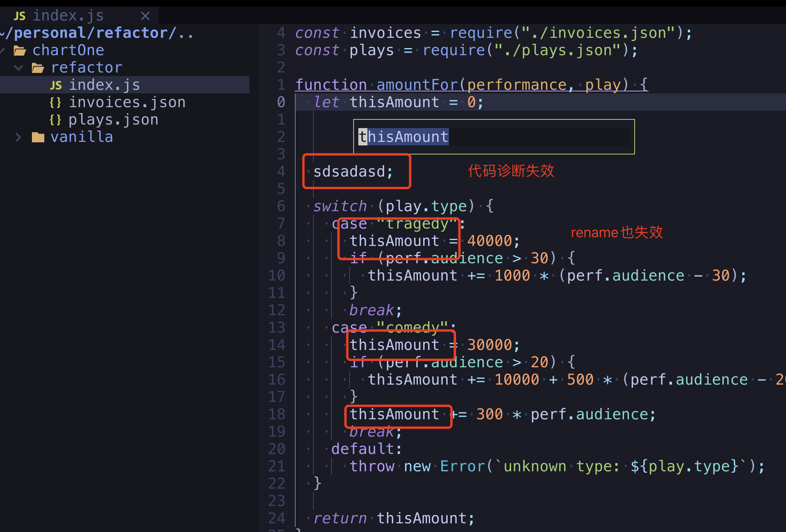Image resolution: width=786 pixels, height=532 pixels.
Task: Select the JS file icon beside index.js in sidebar
Action: (x=56, y=84)
